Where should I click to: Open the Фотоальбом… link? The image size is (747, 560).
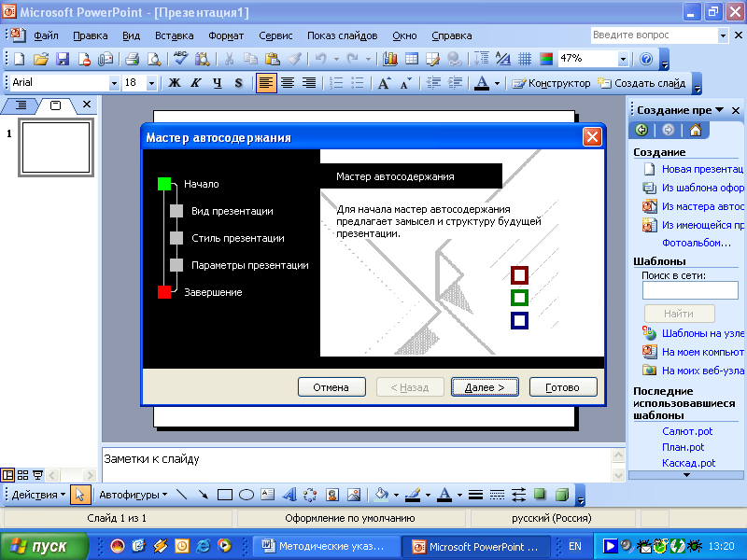pyautogui.click(x=696, y=243)
